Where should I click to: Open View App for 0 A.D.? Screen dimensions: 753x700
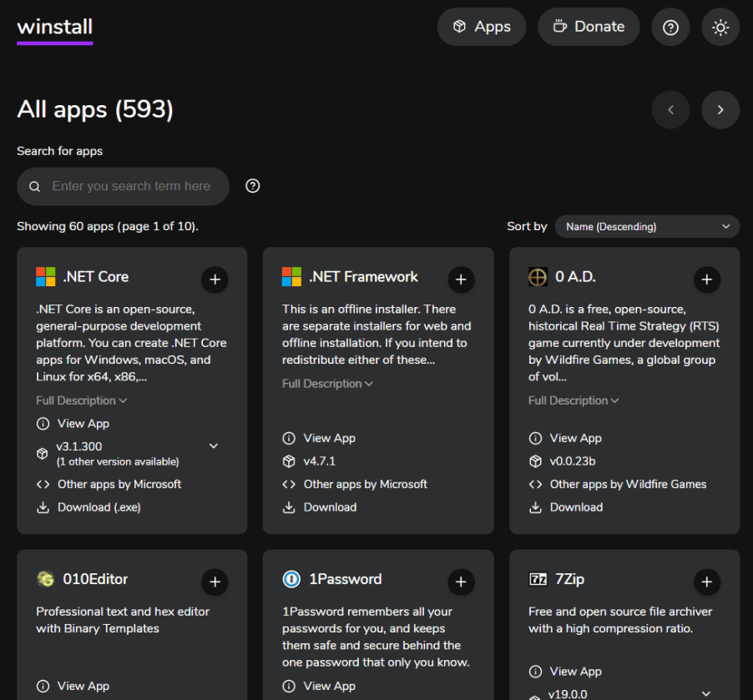pos(565,438)
